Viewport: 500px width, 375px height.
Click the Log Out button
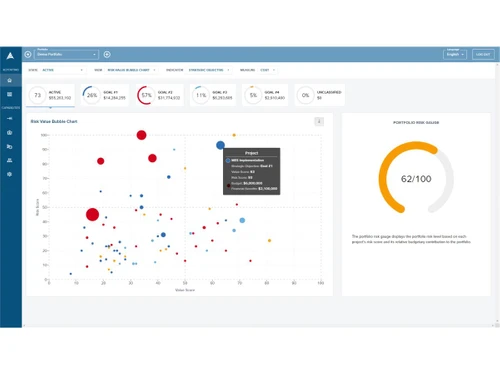[x=483, y=54]
